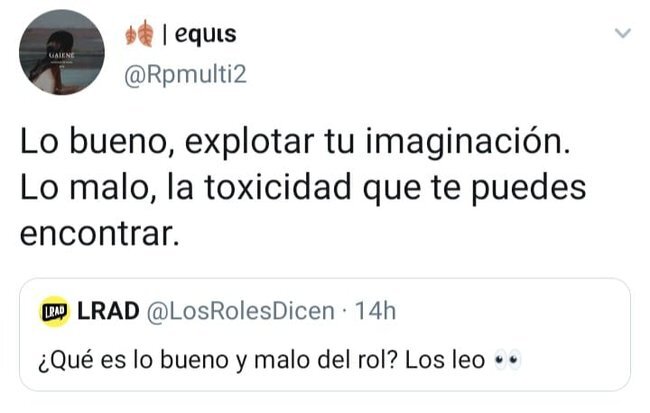
Task: Open the circular profile photo of @Rpmulti2
Action: (x=62, y=52)
